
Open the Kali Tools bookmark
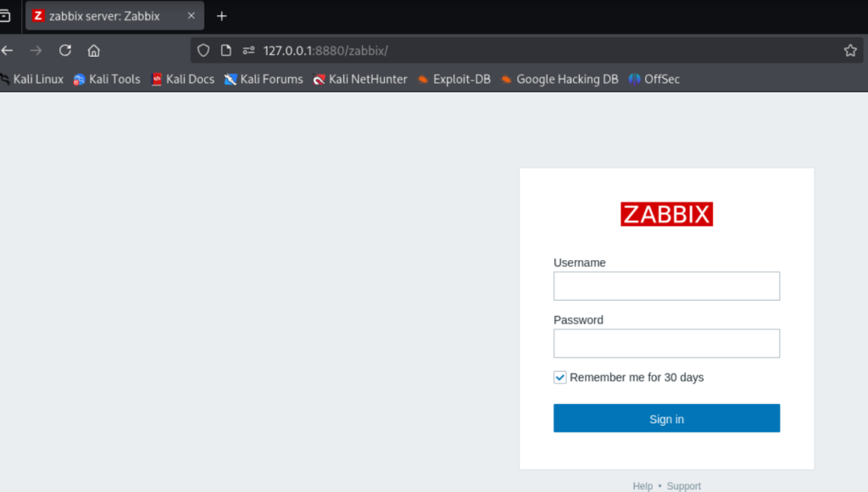(x=107, y=79)
